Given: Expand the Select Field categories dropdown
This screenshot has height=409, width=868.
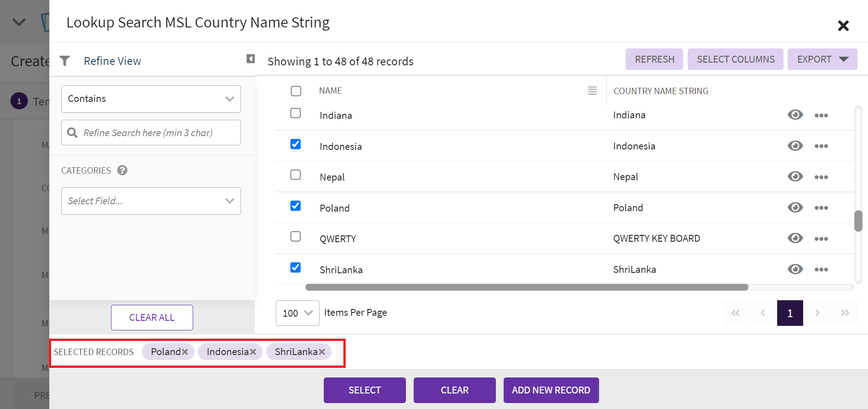Looking at the screenshot, I should pos(151,201).
